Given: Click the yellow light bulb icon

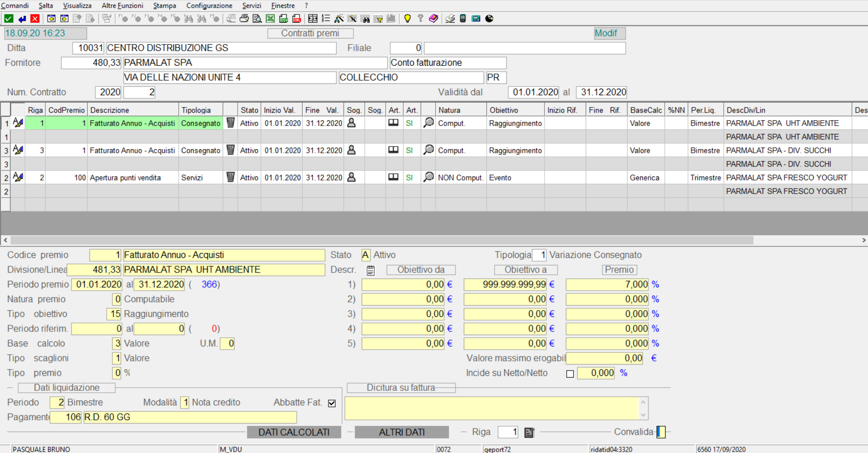Looking at the screenshot, I should click(407, 19).
